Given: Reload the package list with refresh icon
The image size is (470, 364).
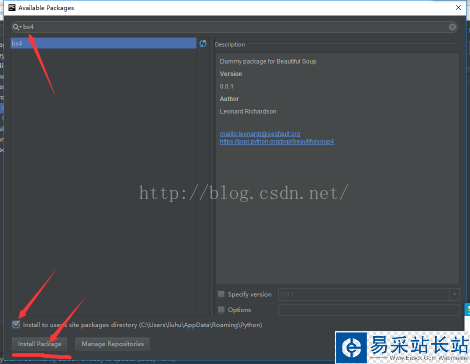Looking at the screenshot, I should pyautogui.click(x=203, y=43).
